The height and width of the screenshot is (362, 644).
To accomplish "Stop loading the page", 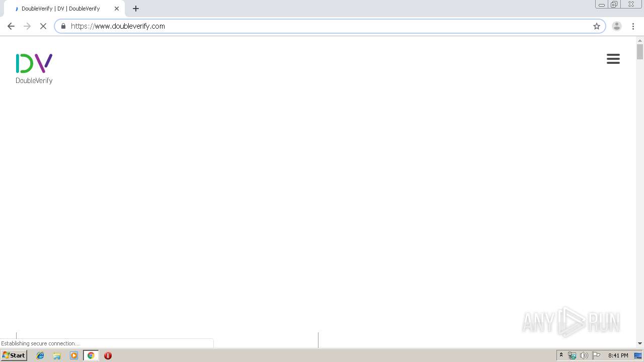I will [x=43, y=26].
